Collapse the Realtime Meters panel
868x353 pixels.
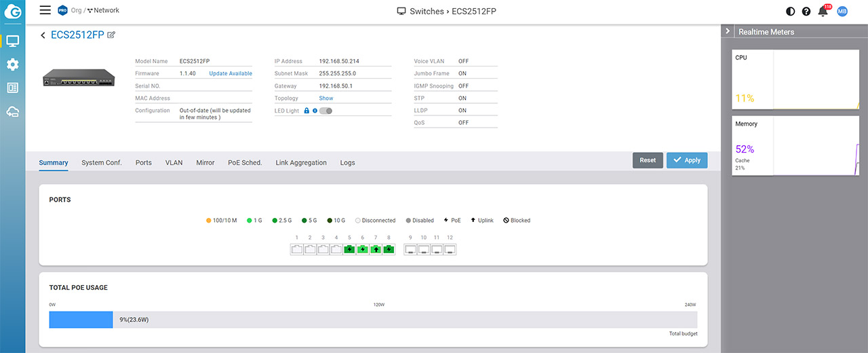point(728,31)
